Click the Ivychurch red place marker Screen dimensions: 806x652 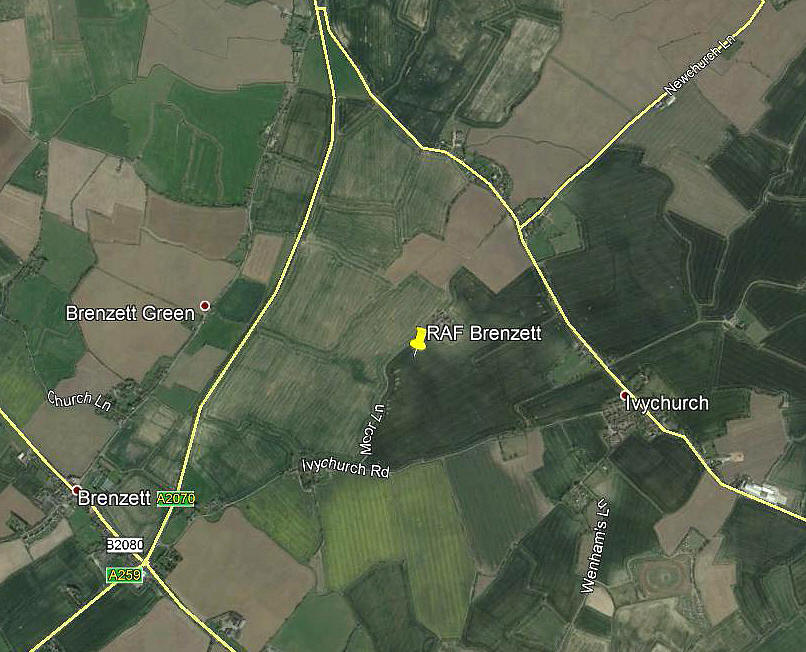[x=625, y=395]
